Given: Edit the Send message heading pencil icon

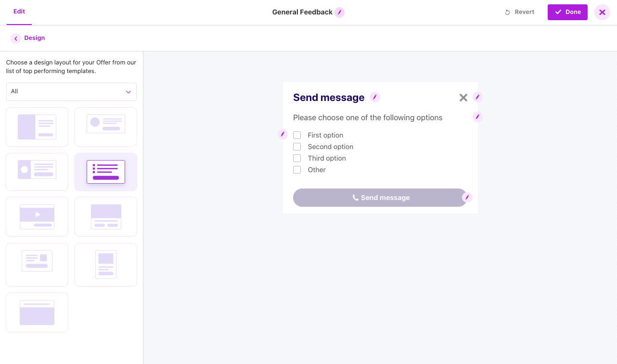Looking at the screenshot, I should coord(375,97).
